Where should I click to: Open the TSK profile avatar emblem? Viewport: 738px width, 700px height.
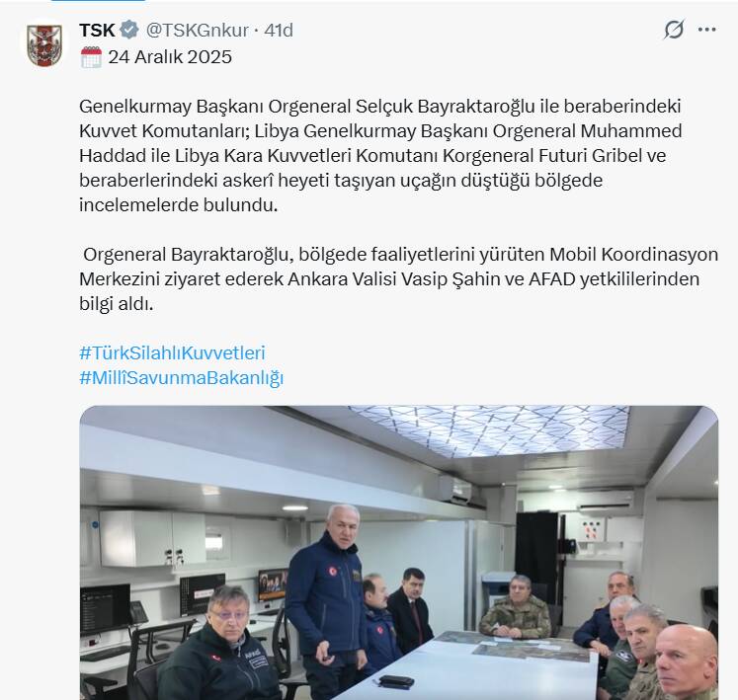pyautogui.click(x=44, y=45)
